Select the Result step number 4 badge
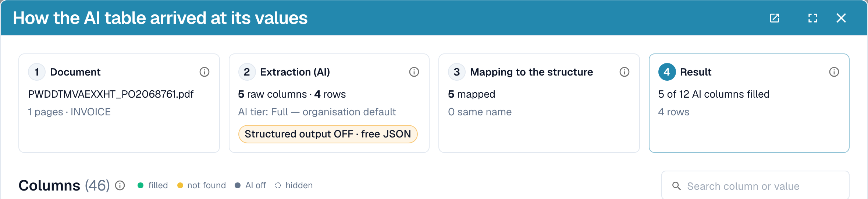This screenshot has height=199, width=868. [667, 72]
